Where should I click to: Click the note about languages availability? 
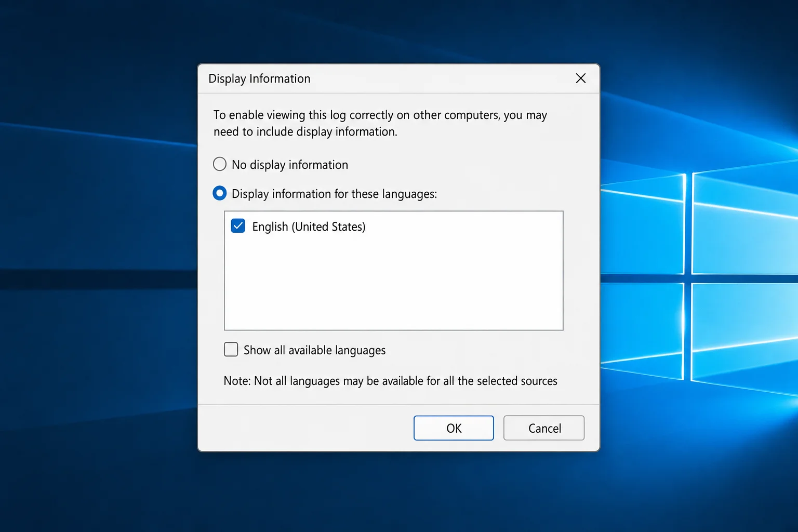[390, 381]
